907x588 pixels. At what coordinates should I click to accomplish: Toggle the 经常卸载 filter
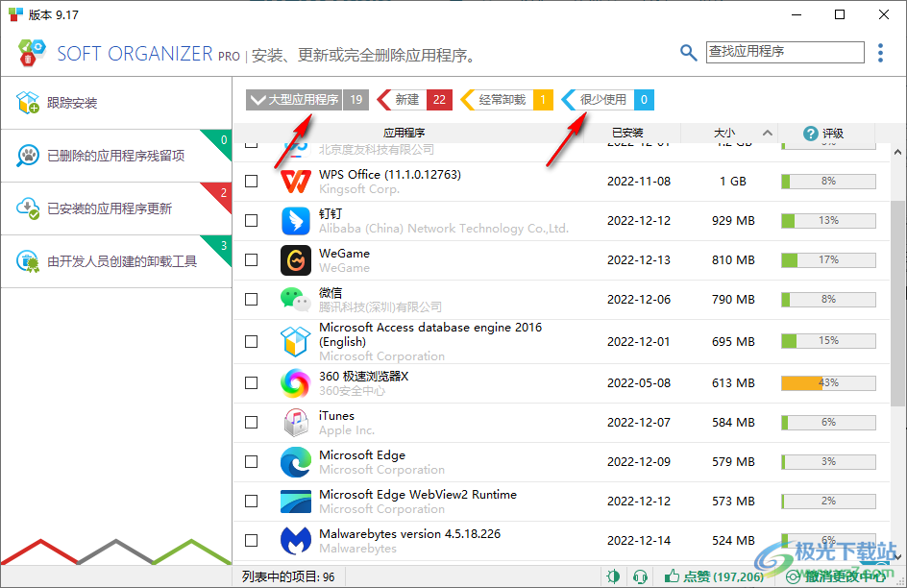tap(506, 100)
